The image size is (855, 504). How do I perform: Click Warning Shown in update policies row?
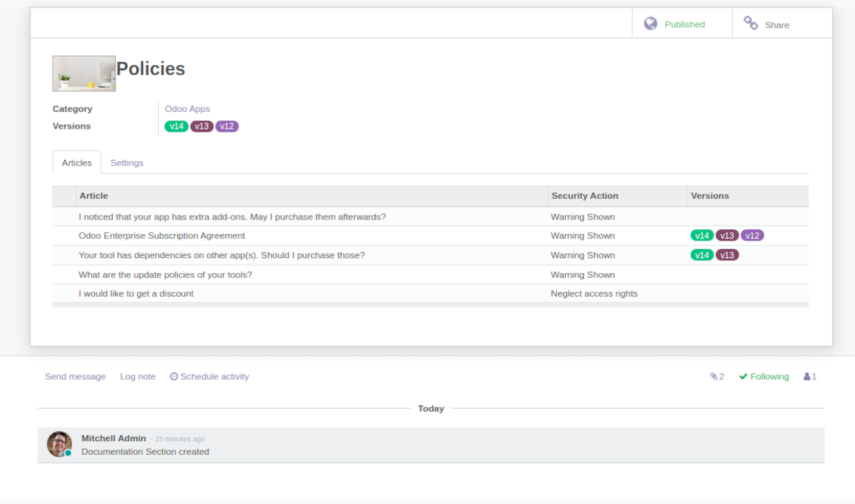point(583,275)
